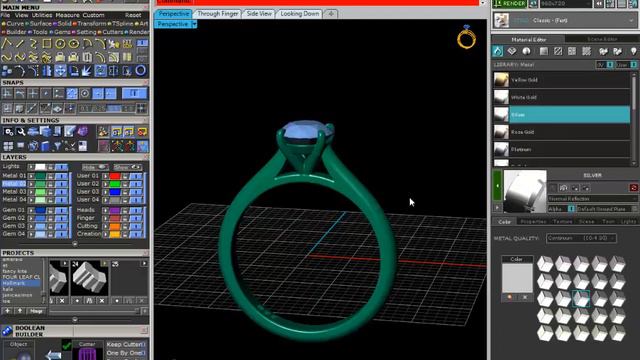This screenshot has height=360, width=640.
Task: Click the grey Color swatch in Material Editor
Action: 517,278
